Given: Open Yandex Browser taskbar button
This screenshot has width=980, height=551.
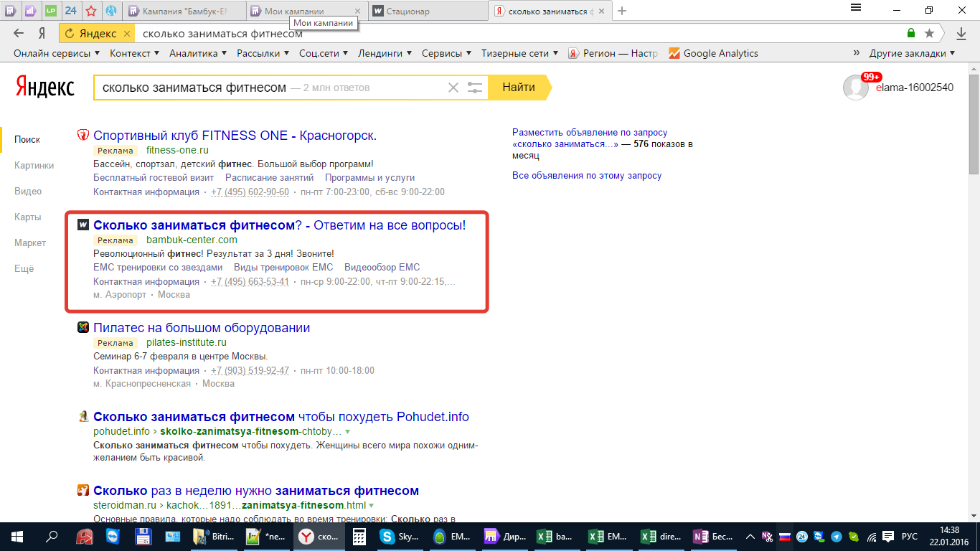Looking at the screenshot, I should (320, 537).
